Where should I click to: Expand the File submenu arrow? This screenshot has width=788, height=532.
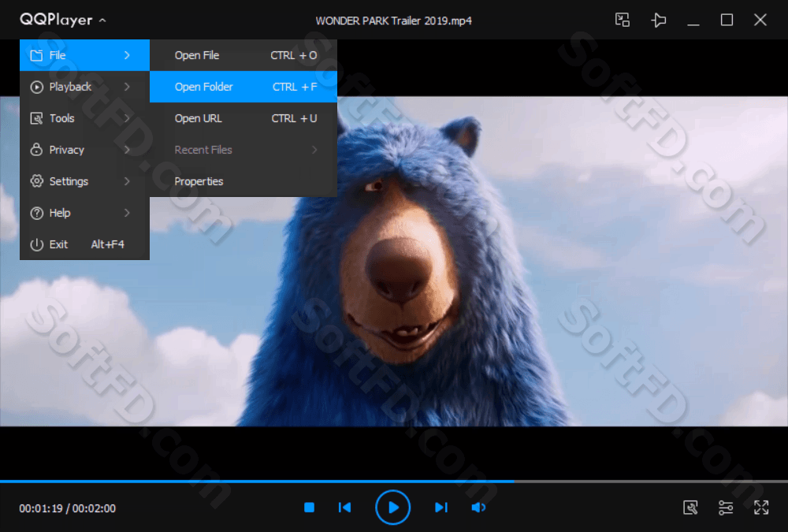tap(127, 55)
